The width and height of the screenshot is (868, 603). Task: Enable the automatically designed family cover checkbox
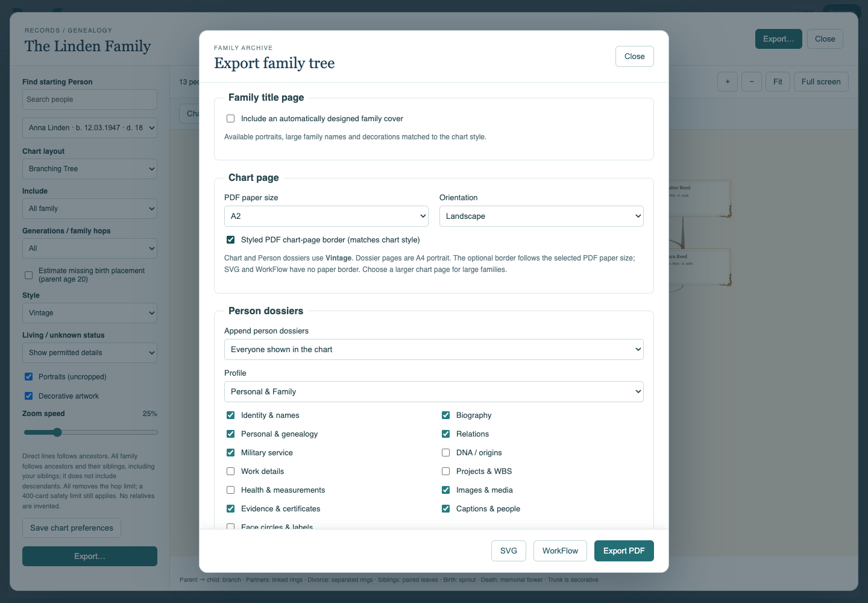tap(230, 119)
